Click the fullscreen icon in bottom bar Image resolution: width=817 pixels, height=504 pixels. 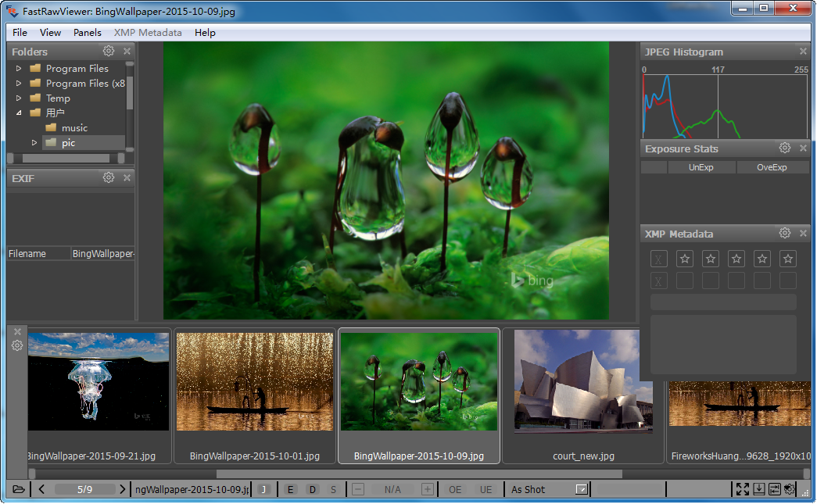743,489
